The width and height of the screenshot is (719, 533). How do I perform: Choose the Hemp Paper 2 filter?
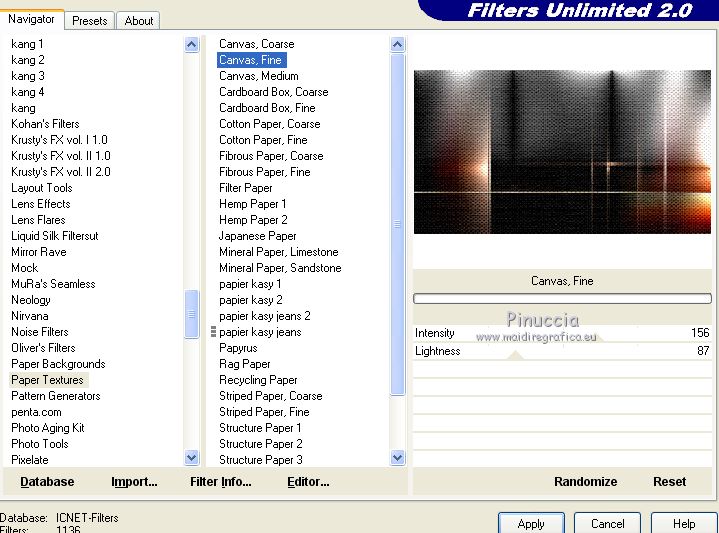(x=253, y=220)
